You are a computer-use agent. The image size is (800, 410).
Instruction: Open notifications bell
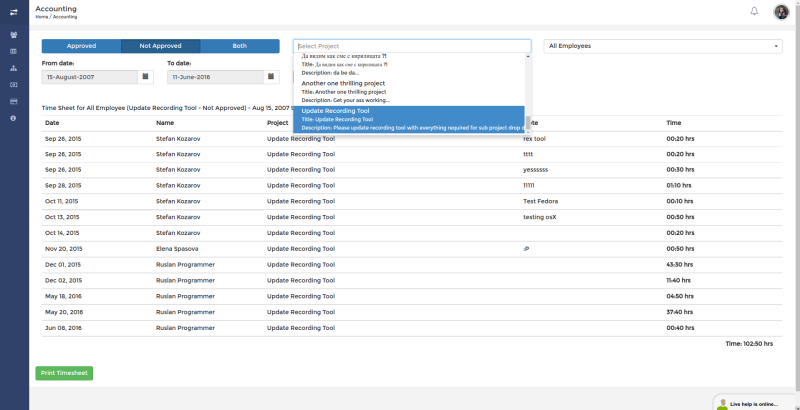(754, 11)
